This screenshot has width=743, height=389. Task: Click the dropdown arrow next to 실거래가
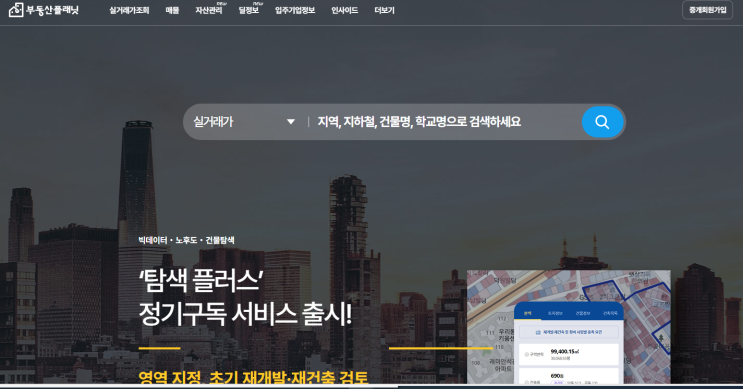(291, 122)
